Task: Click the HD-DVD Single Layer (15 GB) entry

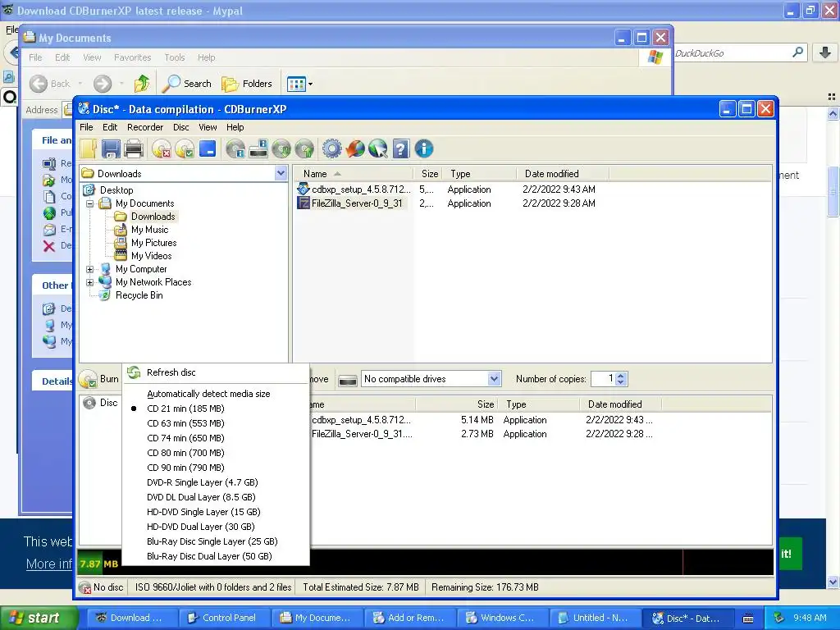Action: click(216, 512)
